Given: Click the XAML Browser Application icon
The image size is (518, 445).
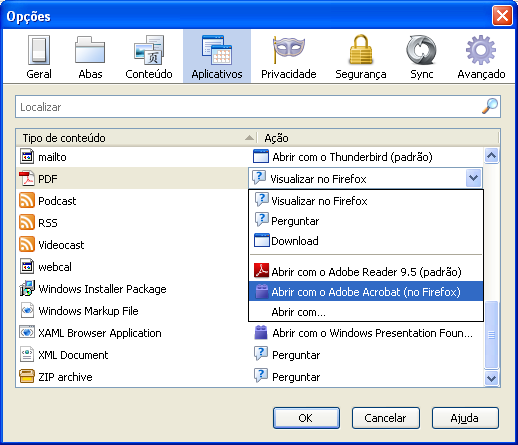Looking at the screenshot, I should (x=27, y=333).
